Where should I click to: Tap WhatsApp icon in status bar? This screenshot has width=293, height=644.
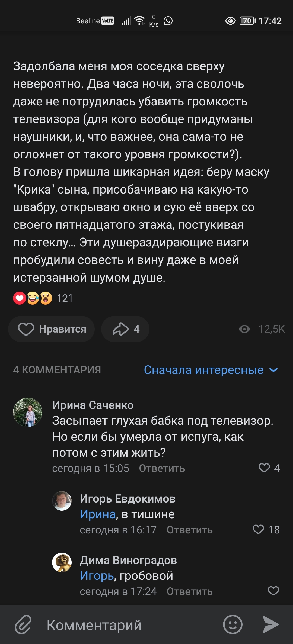[x=168, y=21]
